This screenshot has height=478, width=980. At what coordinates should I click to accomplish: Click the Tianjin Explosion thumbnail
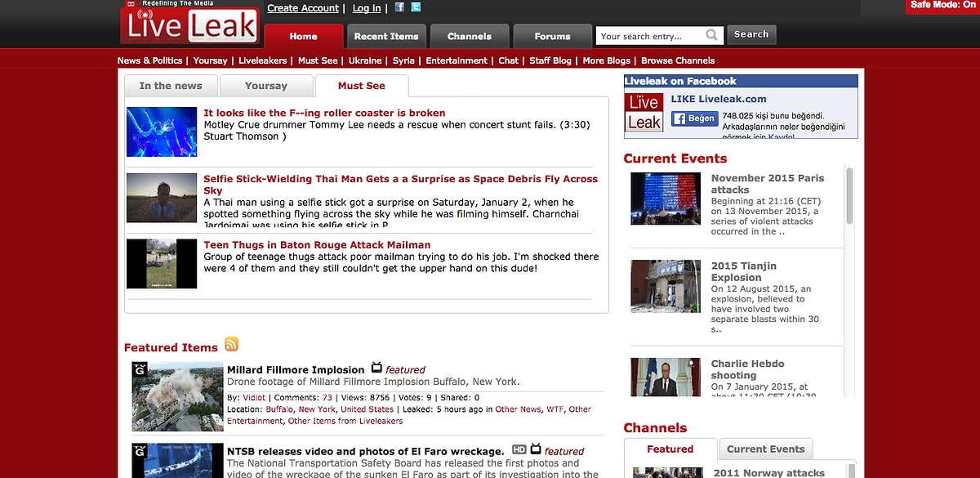click(x=666, y=286)
